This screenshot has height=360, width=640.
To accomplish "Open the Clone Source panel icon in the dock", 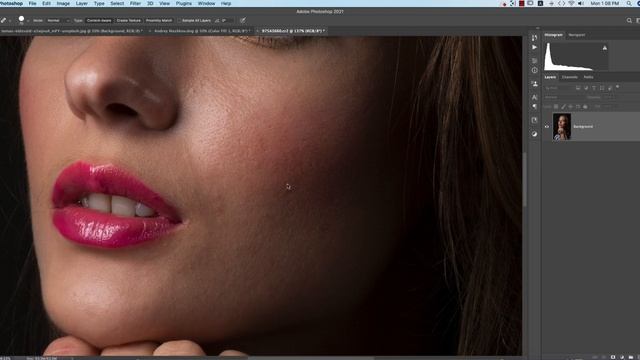I will (535, 84).
